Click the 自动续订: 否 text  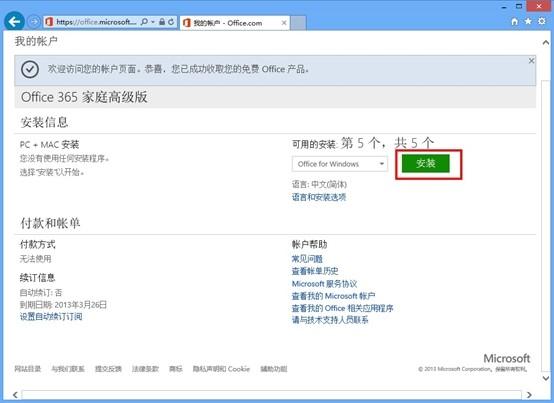[41, 292]
